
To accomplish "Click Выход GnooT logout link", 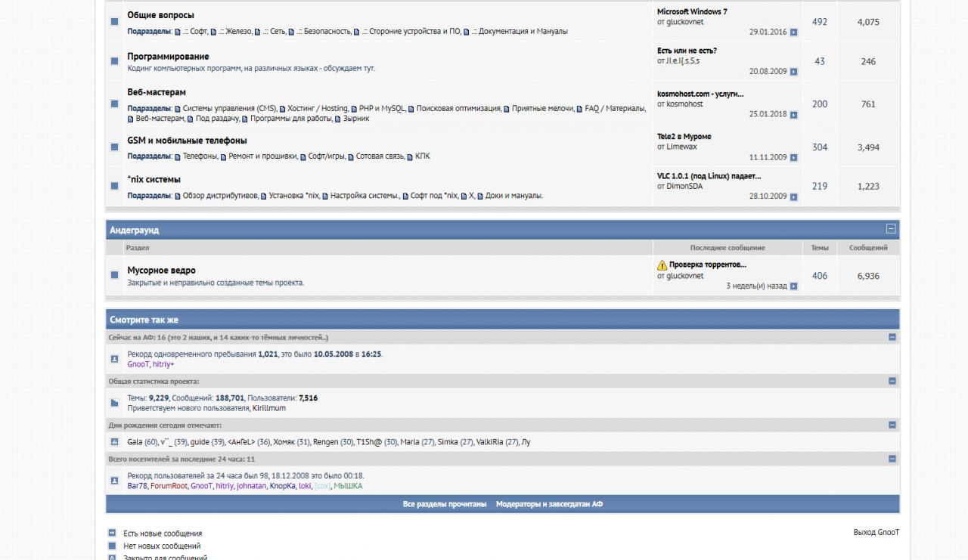I will [x=876, y=533].
